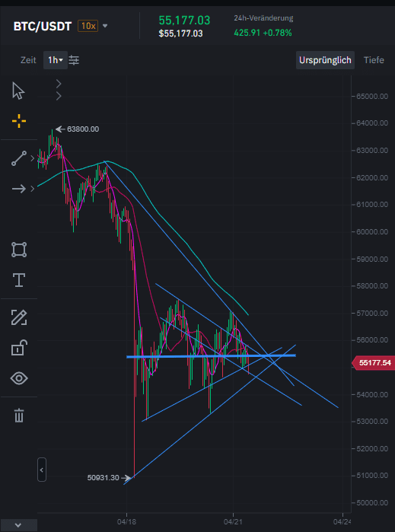
Task: Expand arrow tool options chevron
Action: coord(33,189)
